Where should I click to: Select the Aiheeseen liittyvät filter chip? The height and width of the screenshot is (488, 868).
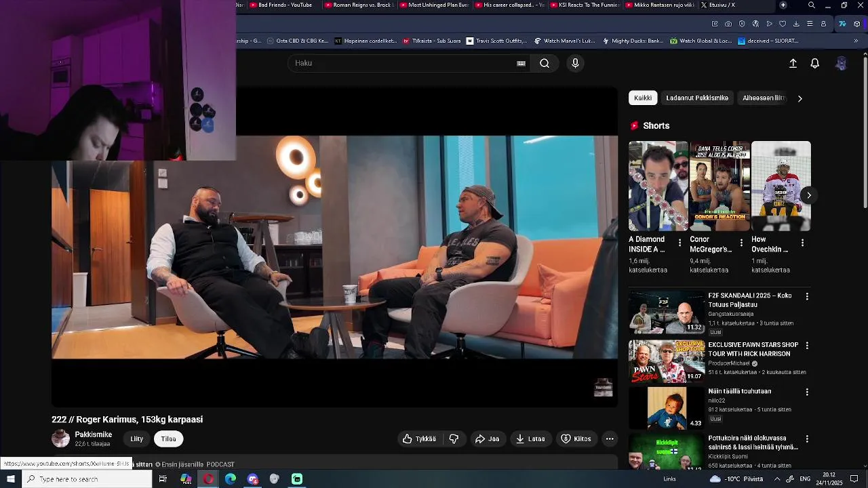coord(764,98)
